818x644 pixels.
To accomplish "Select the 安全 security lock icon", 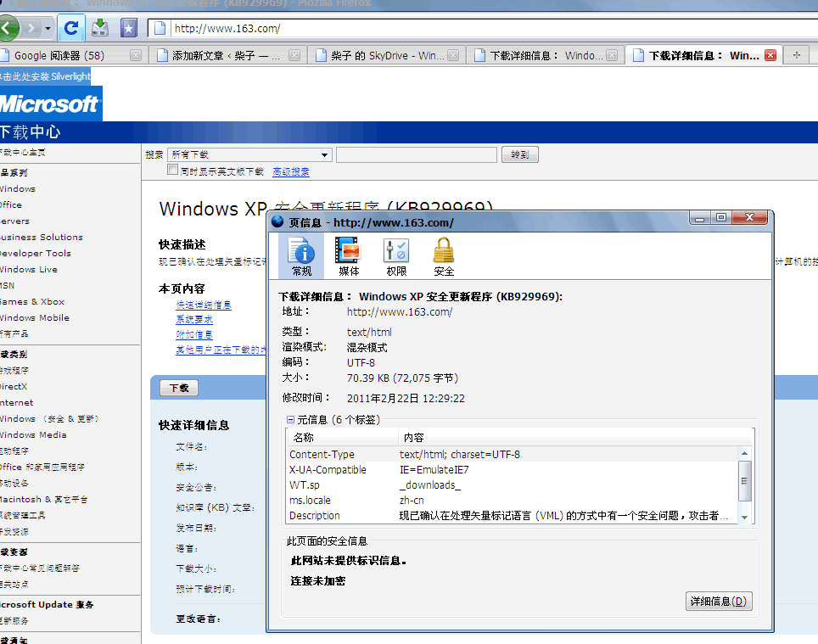I will point(444,256).
